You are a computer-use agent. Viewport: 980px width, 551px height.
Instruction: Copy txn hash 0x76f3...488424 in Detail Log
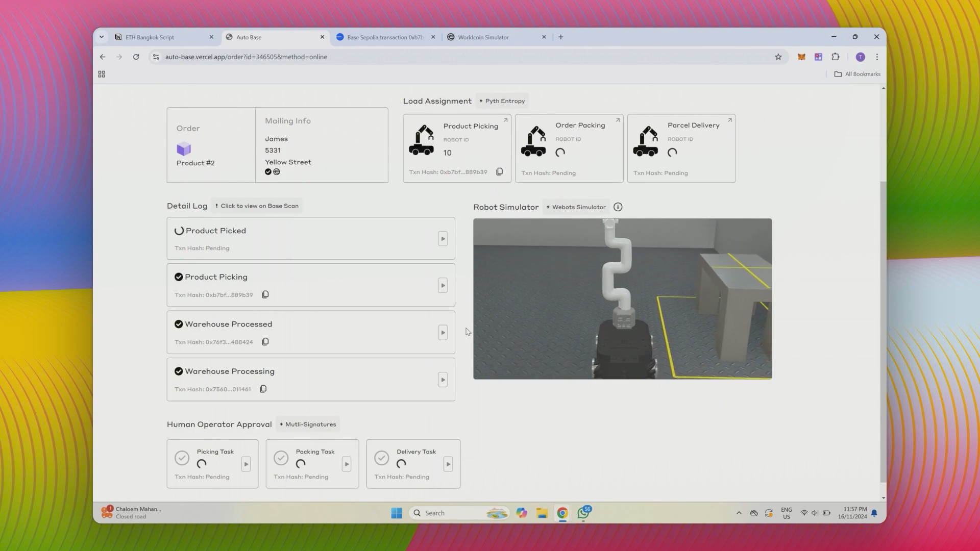point(265,342)
